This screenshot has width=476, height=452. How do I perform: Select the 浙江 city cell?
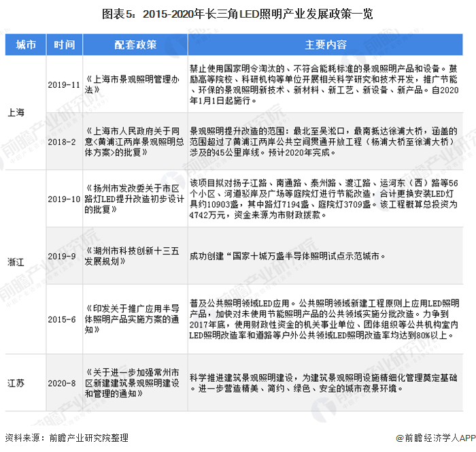tap(16, 262)
